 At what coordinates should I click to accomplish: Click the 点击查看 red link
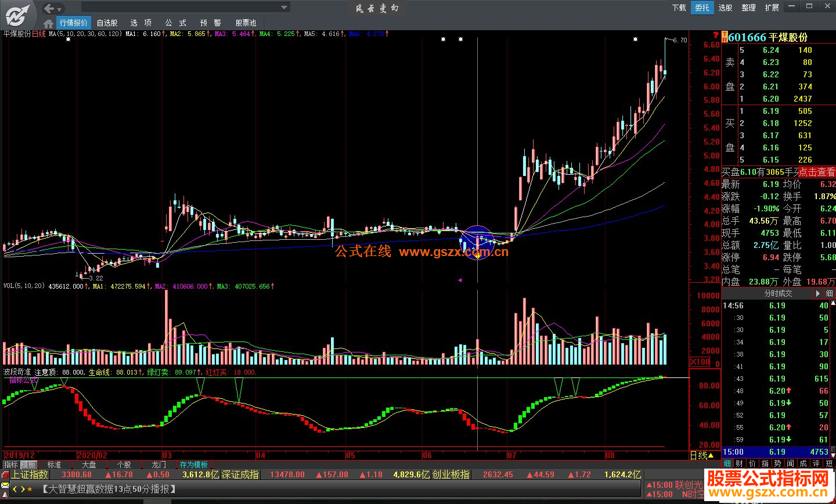click(816, 172)
